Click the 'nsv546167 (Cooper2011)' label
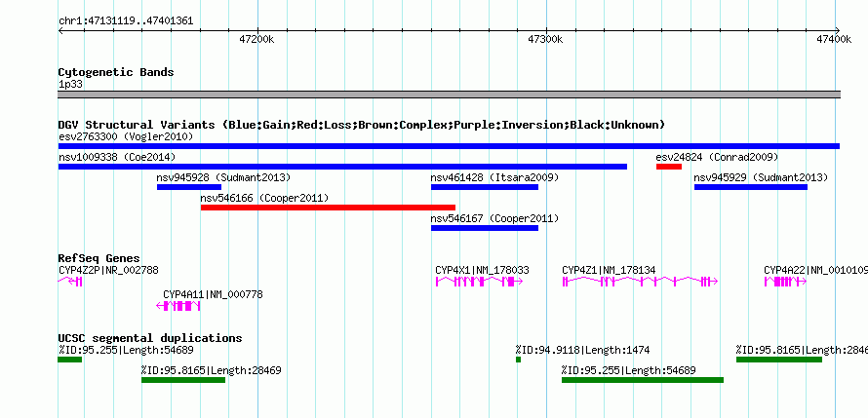Viewport: 868px width, 418px height. pos(494,218)
